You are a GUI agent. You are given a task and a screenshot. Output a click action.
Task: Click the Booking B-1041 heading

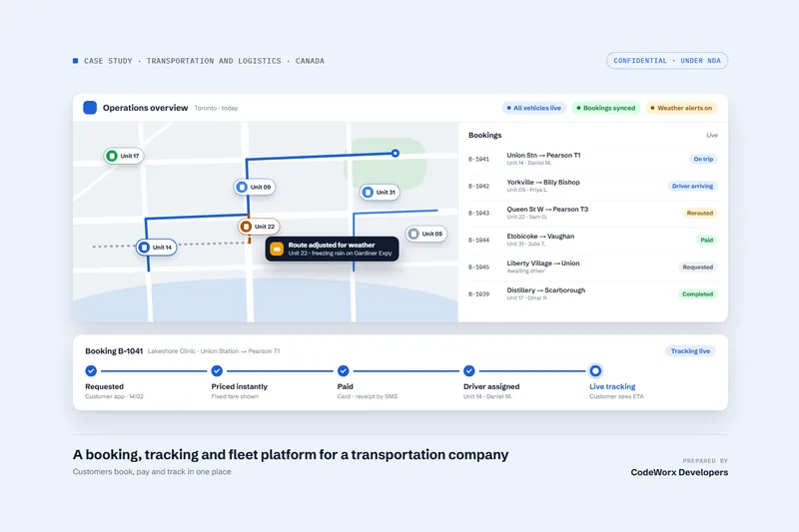coord(114,351)
